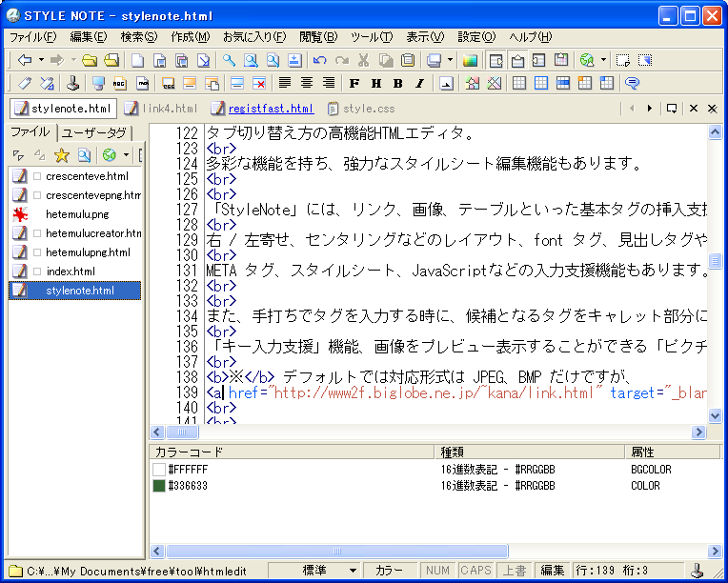Click the 属性 column header
728x583 pixels.
pyautogui.click(x=673, y=452)
